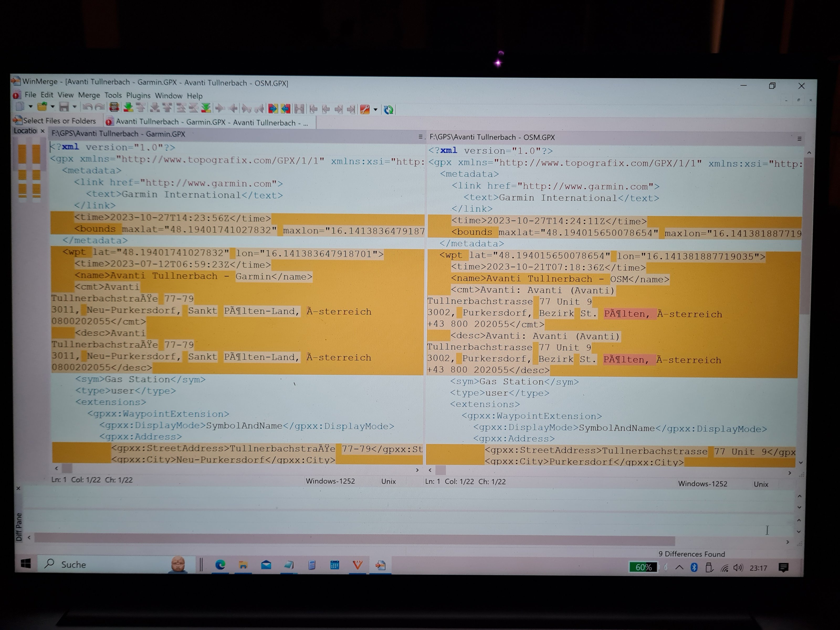Open the View menu
Screen dimensions: 840x630
(x=65, y=95)
